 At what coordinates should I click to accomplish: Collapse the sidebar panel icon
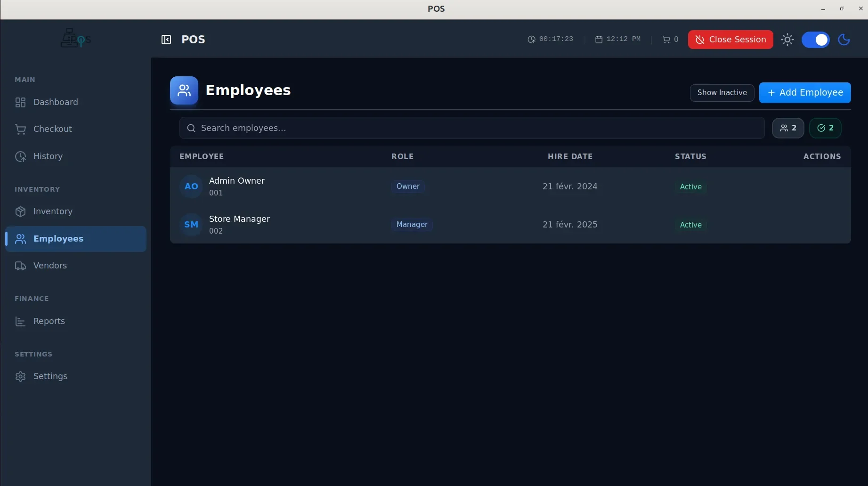point(166,40)
